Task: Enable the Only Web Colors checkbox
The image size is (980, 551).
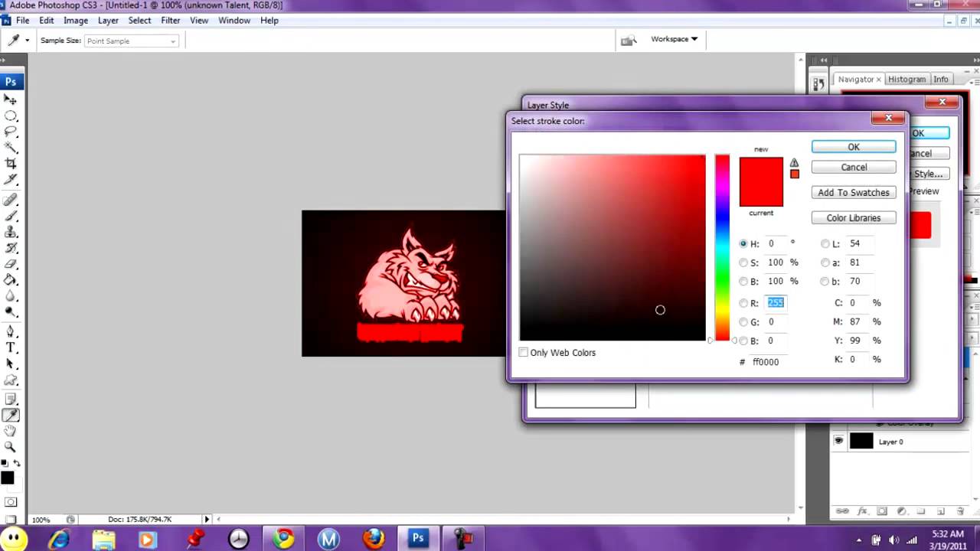Action: pos(524,353)
